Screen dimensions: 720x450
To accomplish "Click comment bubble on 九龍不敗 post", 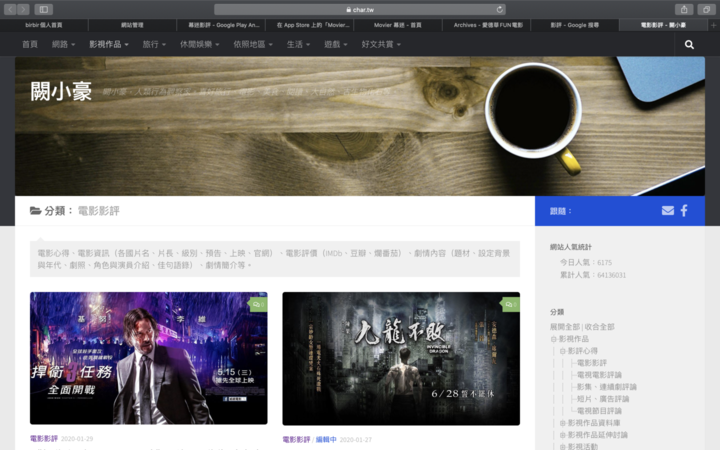I will point(511,304).
